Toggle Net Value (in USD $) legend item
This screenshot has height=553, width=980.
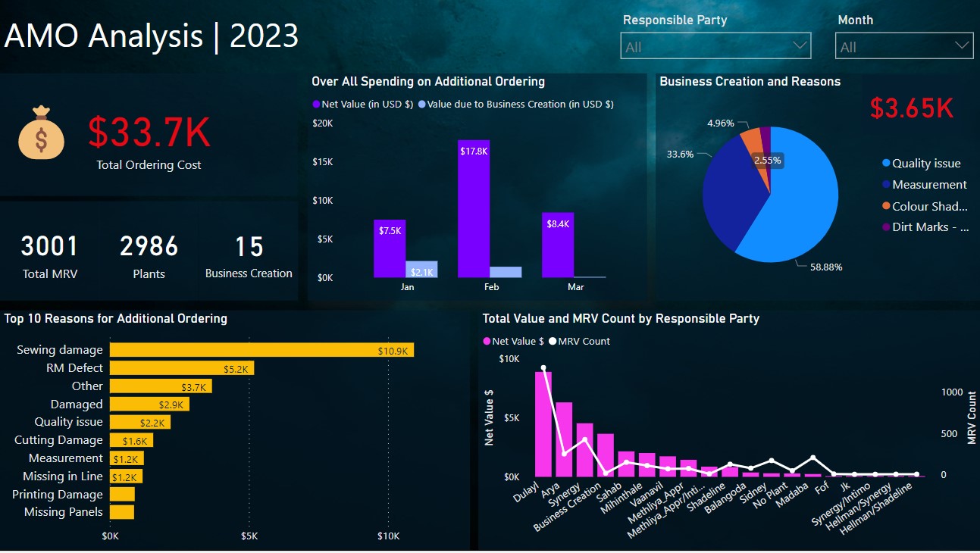click(365, 105)
